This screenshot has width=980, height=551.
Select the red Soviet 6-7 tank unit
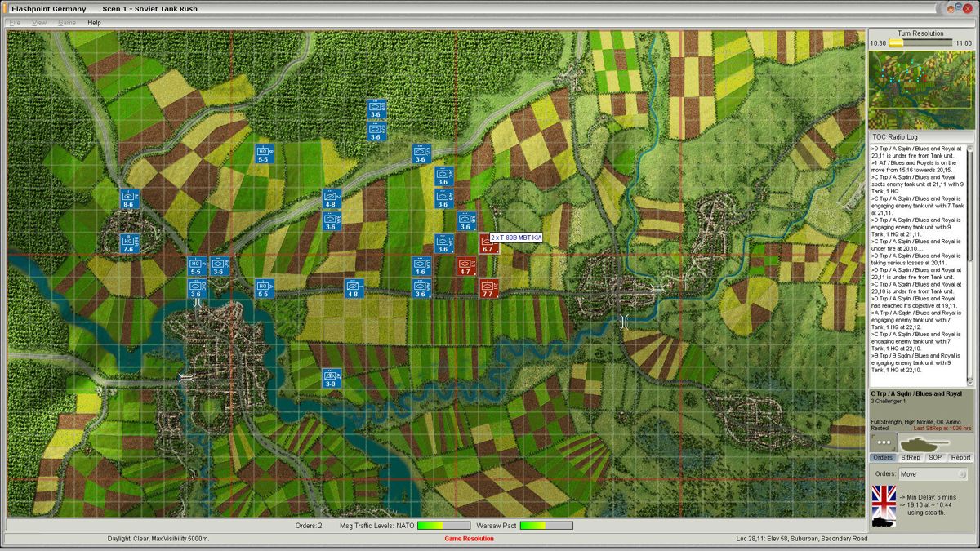(x=488, y=243)
